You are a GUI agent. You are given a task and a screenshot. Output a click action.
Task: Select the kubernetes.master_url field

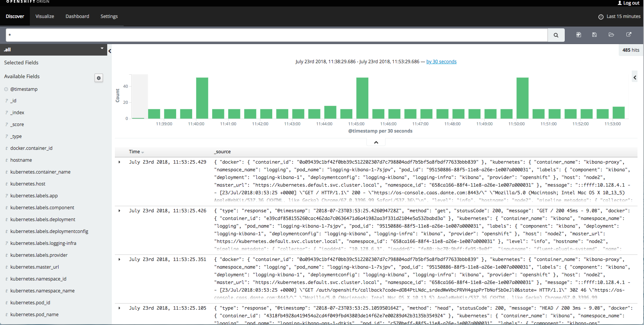point(35,267)
